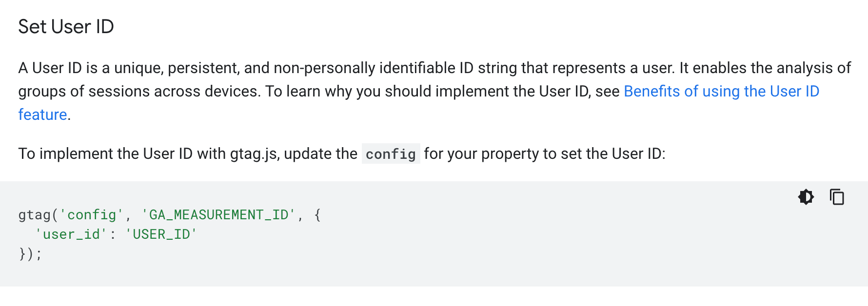This screenshot has height=306, width=868.
Task: Click the "gtag" function name in the code
Action: point(34,215)
